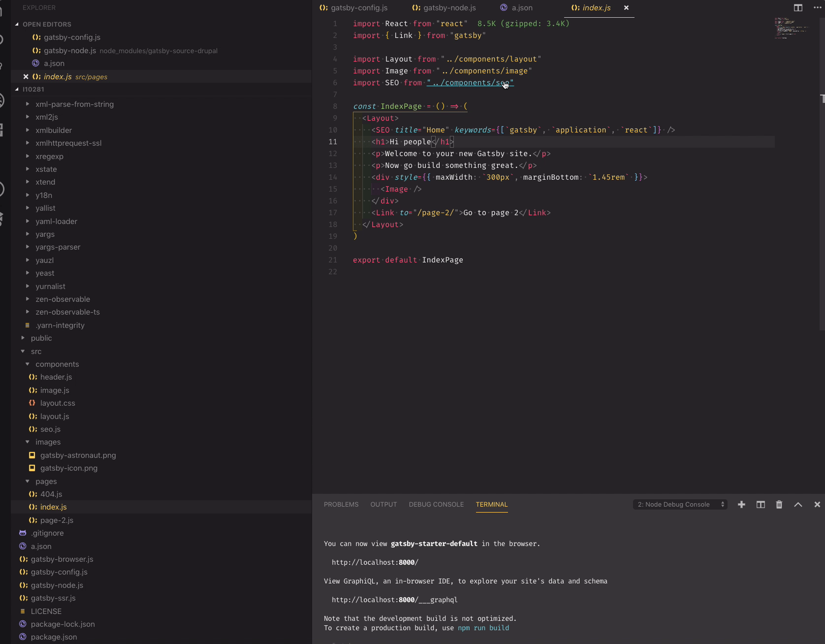Follow the ../components/seo import link

click(x=470, y=83)
